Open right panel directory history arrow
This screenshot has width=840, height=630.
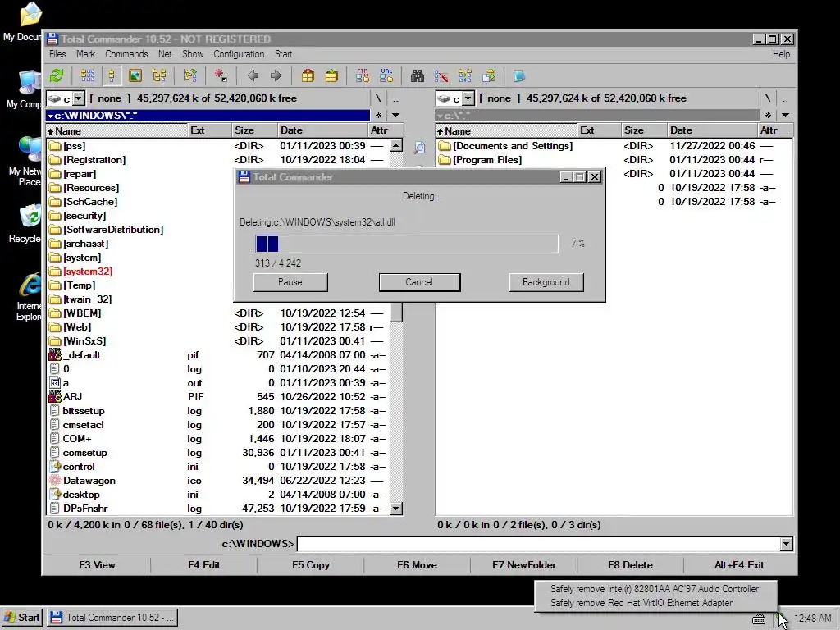tap(785, 115)
